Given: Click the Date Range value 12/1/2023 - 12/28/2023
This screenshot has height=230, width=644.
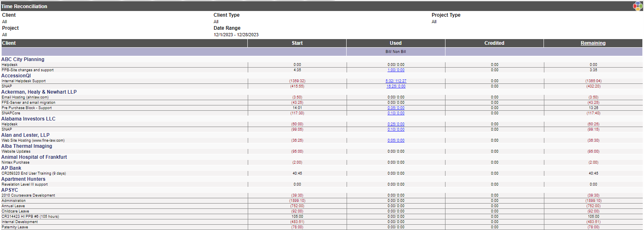Looking at the screenshot, I should pyautogui.click(x=236, y=35).
